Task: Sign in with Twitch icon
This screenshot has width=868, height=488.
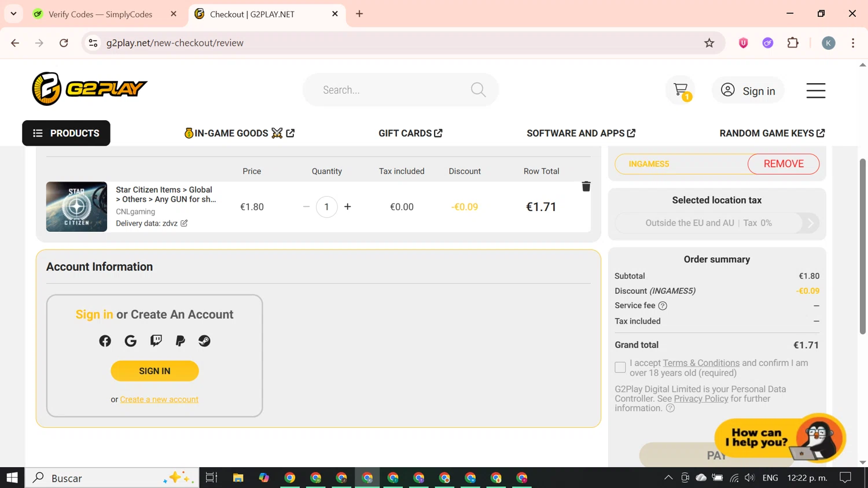Action: point(156,341)
